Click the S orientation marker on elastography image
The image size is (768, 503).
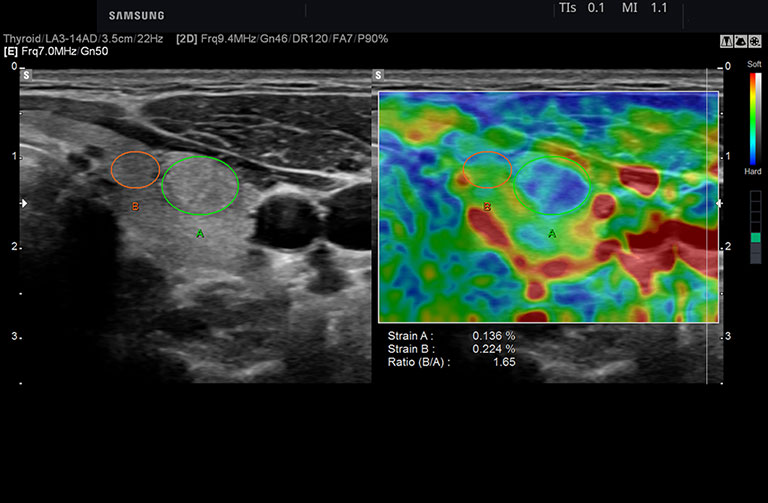[378, 75]
